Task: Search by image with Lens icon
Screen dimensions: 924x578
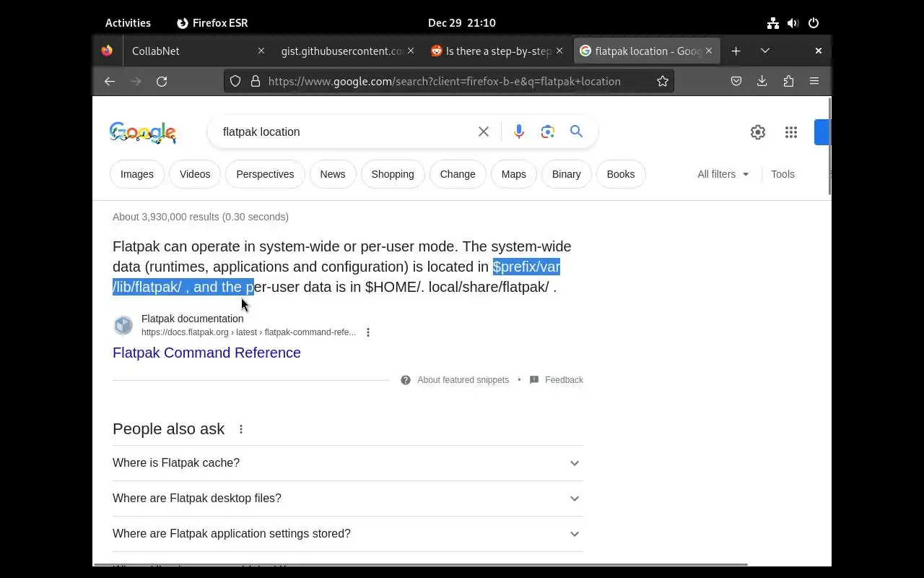Action: pyautogui.click(x=548, y=131)
